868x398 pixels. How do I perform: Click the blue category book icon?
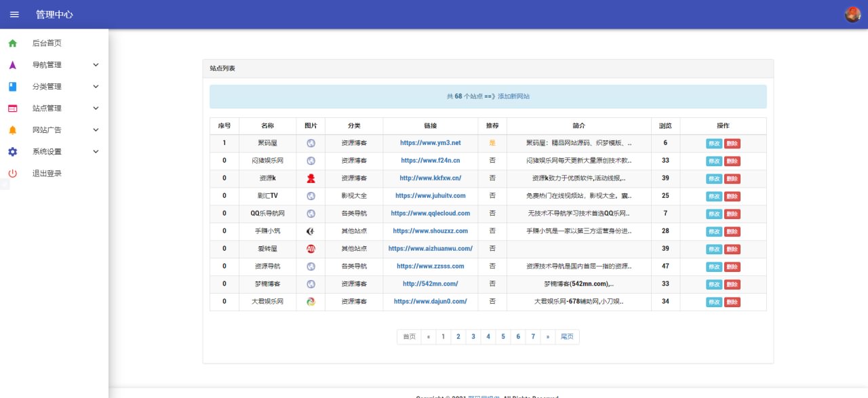click(x=12, y=87)
